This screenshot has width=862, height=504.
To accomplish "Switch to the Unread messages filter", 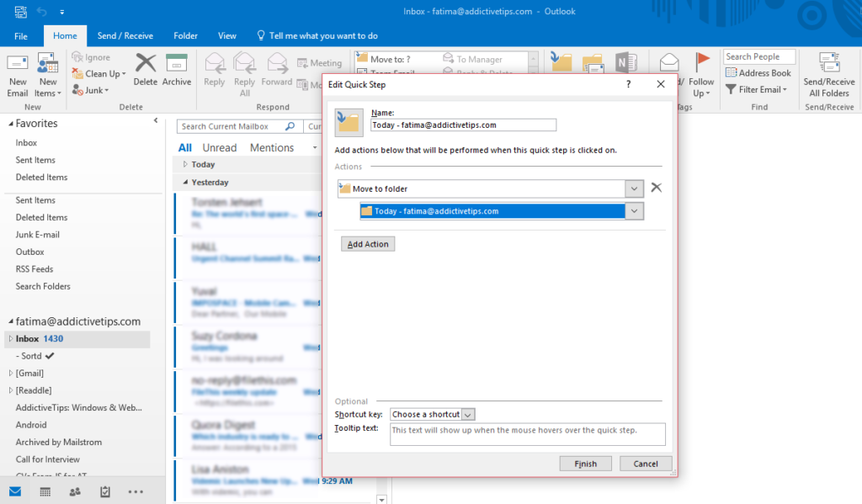I will tap(219, 146).
